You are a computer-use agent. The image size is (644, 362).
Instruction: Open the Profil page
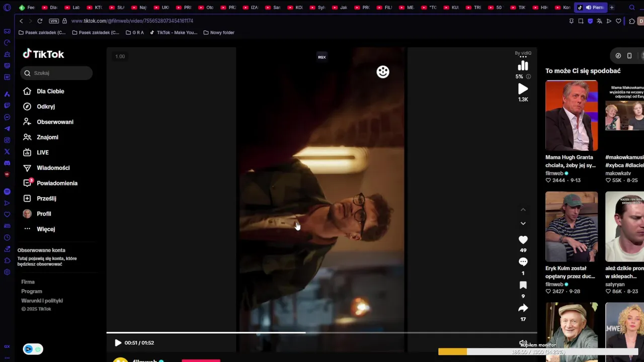tap(37, 214)
